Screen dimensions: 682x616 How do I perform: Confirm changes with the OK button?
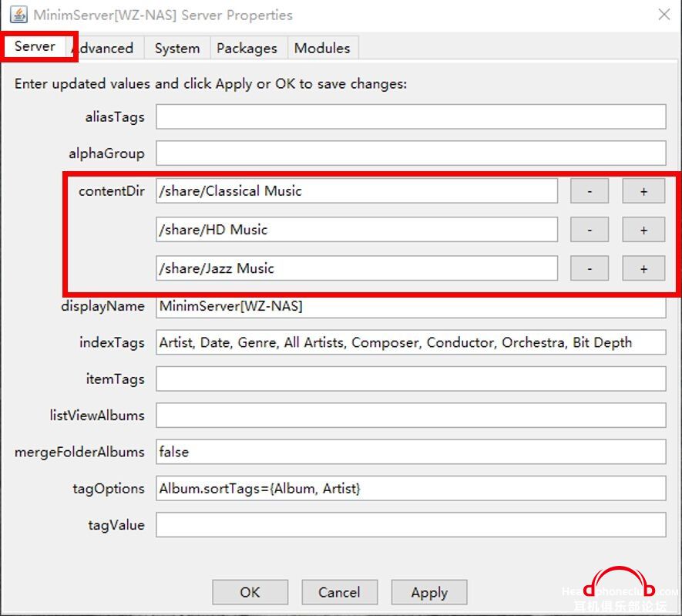pos(250,592)
